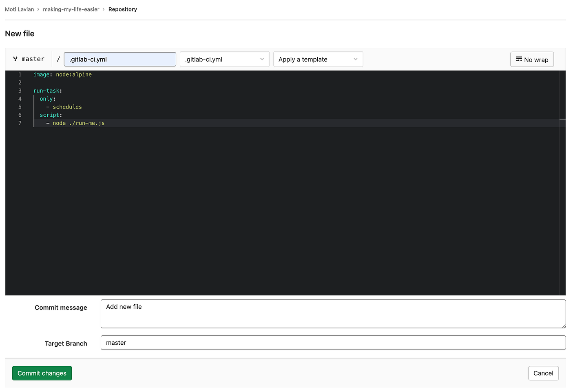The image size is (571, 392).
Task: Toggle the No wrap setting
Action: coord(532,59)
